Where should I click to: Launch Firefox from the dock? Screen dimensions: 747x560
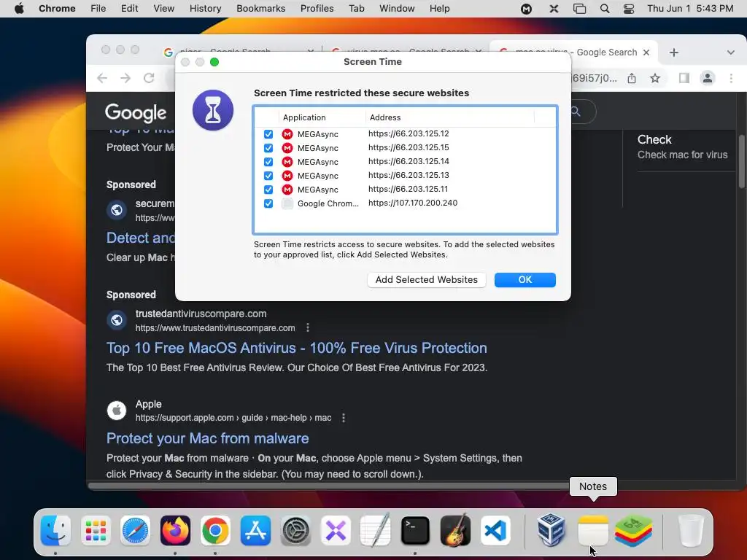point(175,531)
